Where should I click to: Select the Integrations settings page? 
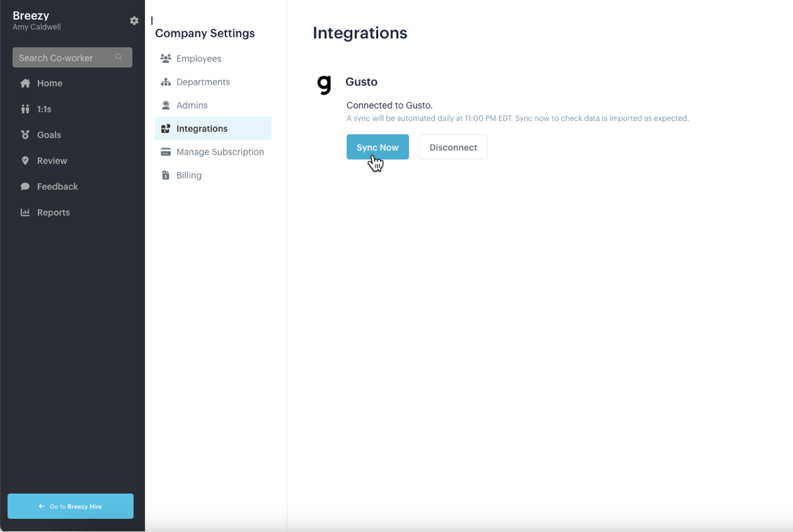[x=213, y=129]
